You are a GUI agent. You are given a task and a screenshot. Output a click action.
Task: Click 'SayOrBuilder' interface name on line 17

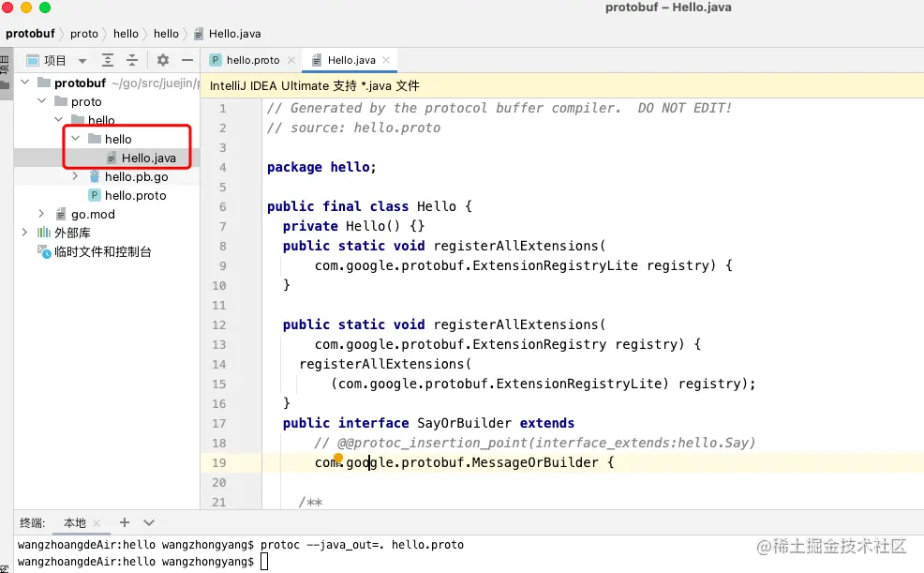(x=465, y=423)
